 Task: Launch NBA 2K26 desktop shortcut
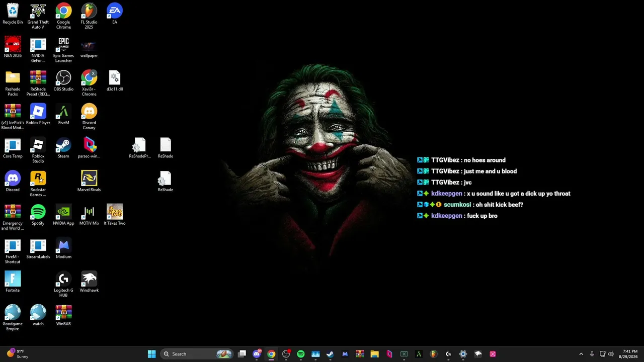point(13,47)
